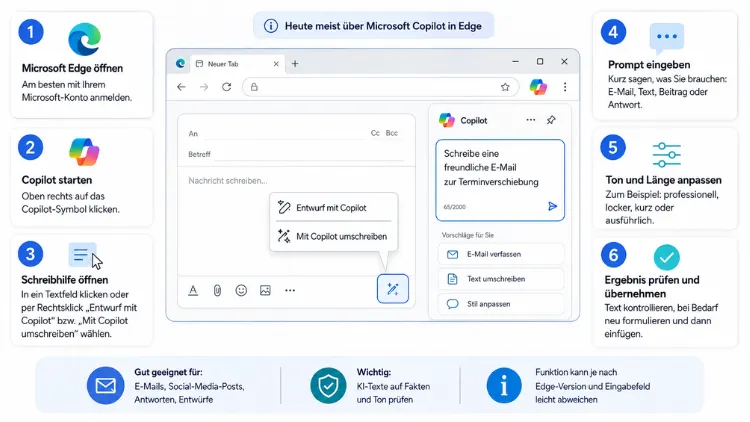Image resolution: width=750 pixels, height=422 pixels.
Task: Click the envelope icon beside Gut geeignet für
Action: (x=105, y=386)
